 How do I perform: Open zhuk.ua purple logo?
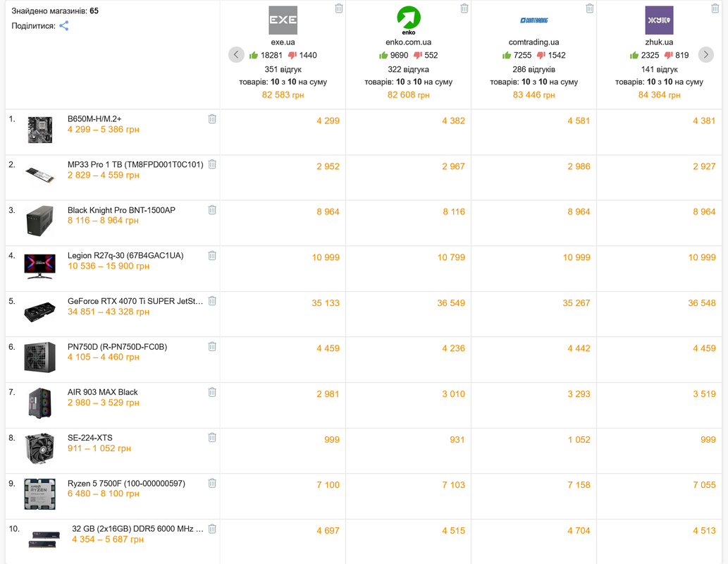click(659, 20)
